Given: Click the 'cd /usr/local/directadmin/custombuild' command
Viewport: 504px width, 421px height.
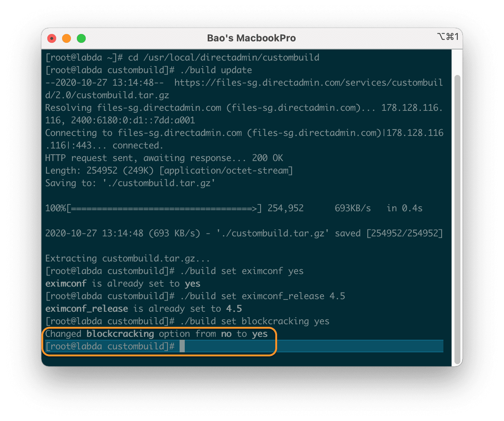Looking at the screenshot, I should point(223,58).
